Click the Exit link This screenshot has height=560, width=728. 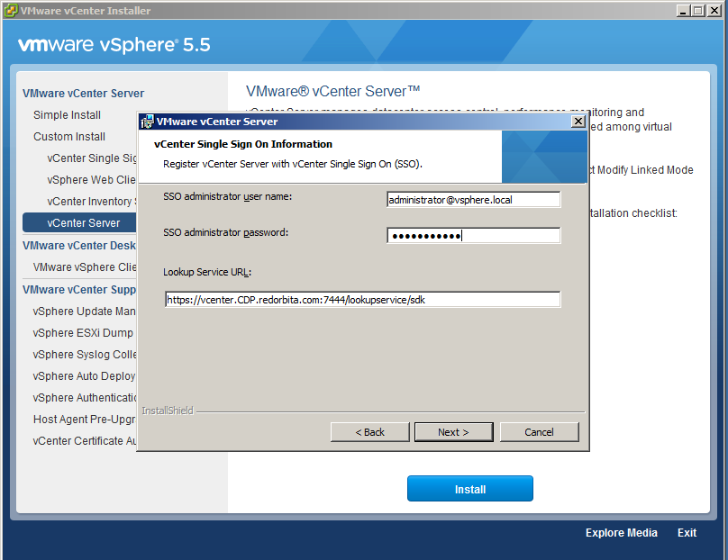coord(687,533)
